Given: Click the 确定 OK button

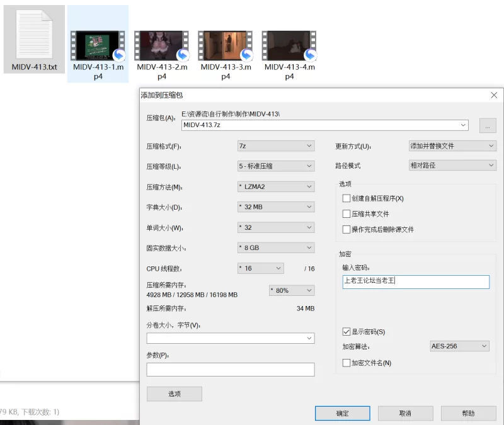Looking at the screenshot, I should pos(342,413).
